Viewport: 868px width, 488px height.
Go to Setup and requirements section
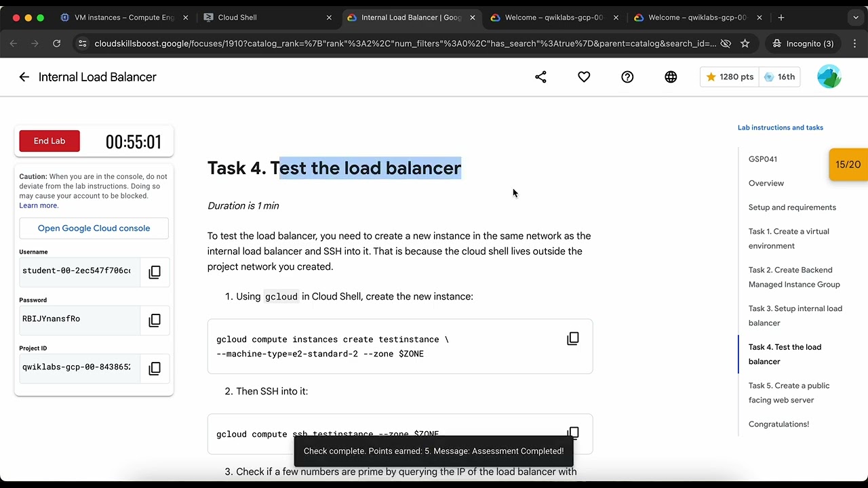(792, 207)
